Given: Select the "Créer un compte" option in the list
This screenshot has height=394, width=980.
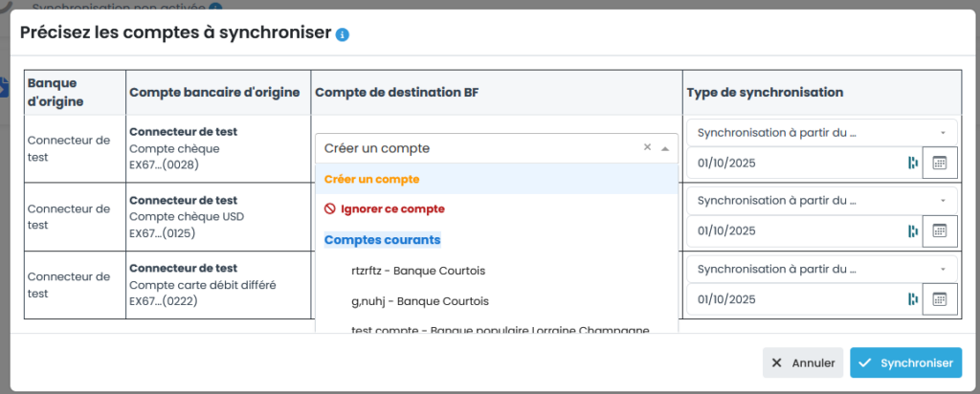Looking at the screenshot, I should click(x=372, y=179).
